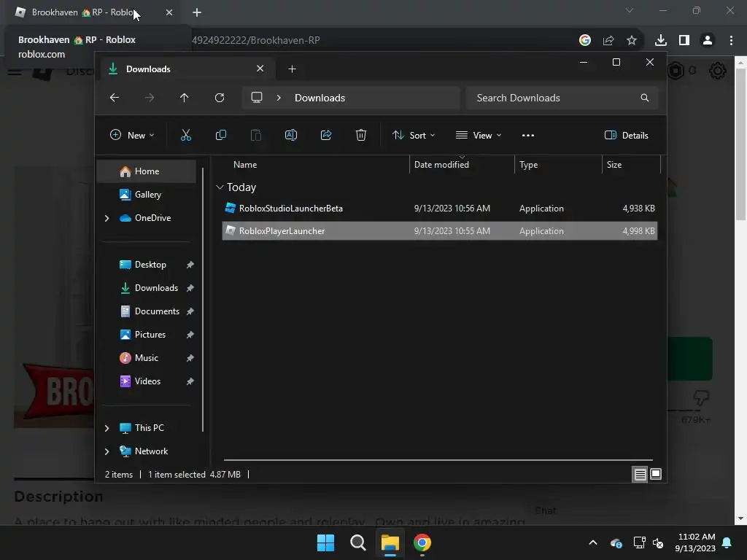Click the Rename icon in toolbar

pyautogui.click(x=291, y=135)
